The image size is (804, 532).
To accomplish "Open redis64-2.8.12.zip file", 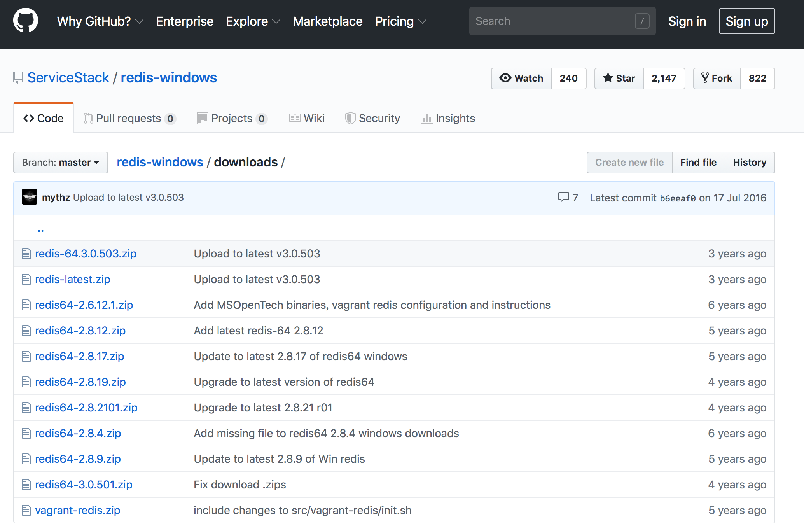I will point(80,331).
